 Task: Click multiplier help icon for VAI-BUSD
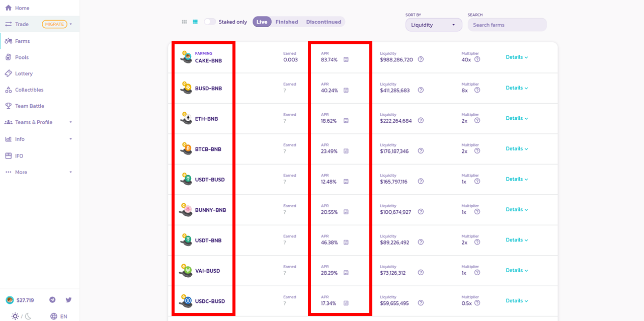tap(477, 273)
